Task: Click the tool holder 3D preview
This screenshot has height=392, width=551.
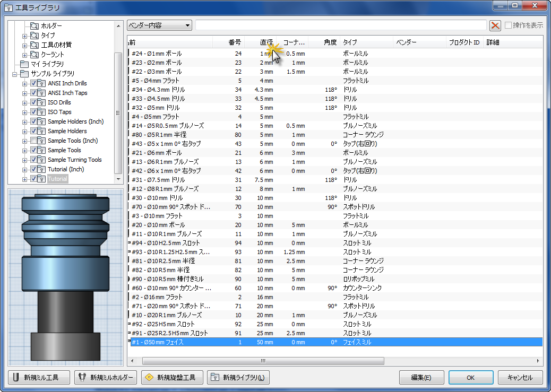Action: [x=65, y=277]
